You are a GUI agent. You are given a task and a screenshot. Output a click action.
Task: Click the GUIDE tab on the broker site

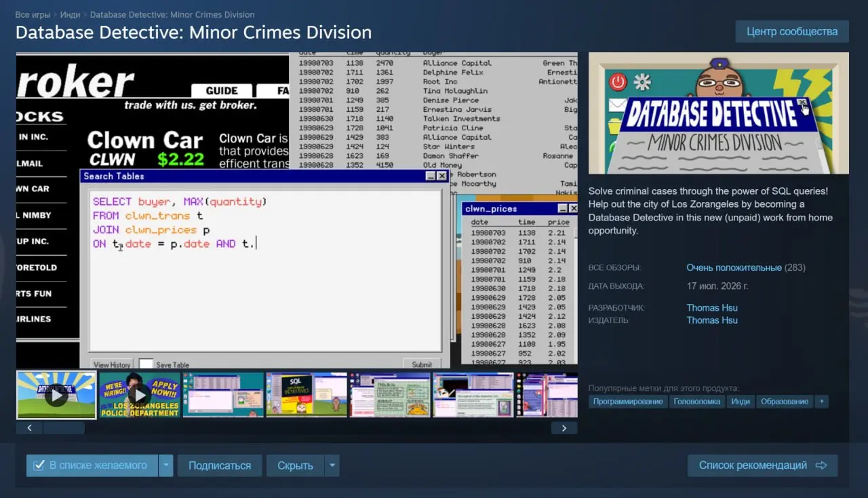221,91
